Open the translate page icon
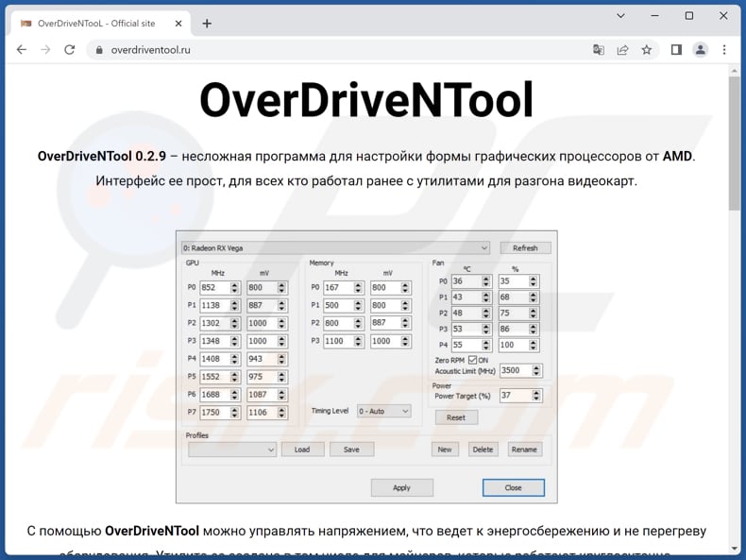This screenshot has height=560, width=746. coord(599,50)
